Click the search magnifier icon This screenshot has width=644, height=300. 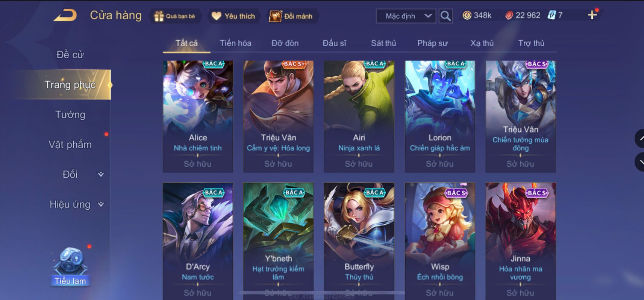[x=445, y=16]
